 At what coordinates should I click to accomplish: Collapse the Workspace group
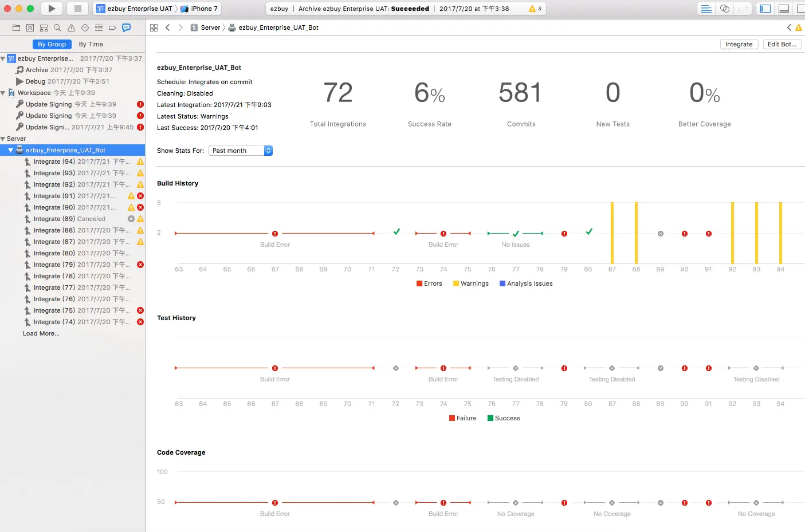point(3,93)
